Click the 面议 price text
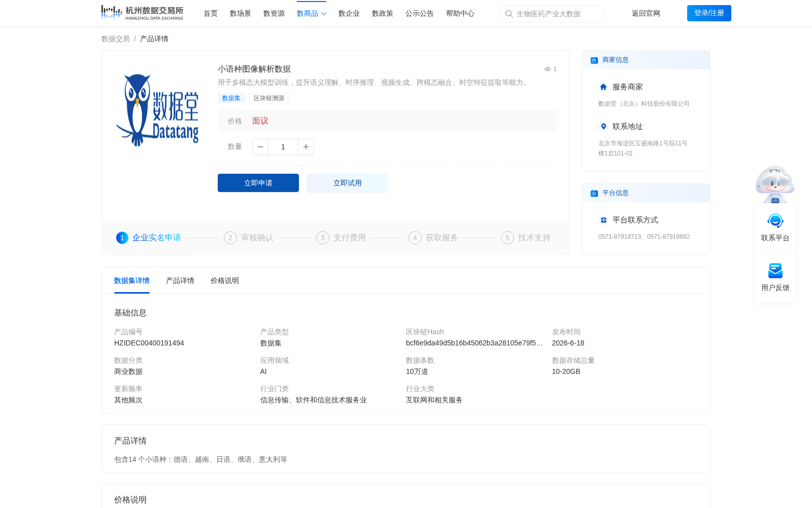812x508 pixels. pyautogui.click(x=260, y=121)
